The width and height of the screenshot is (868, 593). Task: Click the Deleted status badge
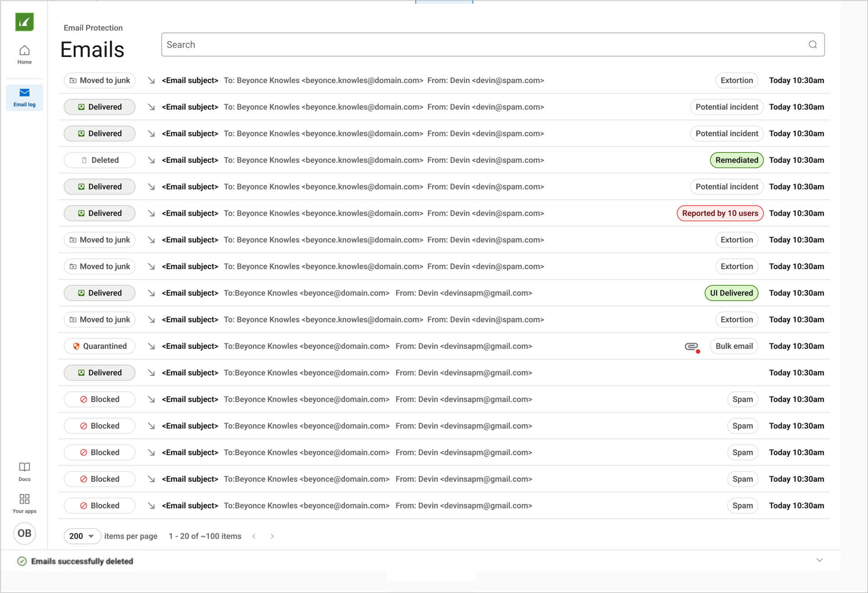point(99,160)
